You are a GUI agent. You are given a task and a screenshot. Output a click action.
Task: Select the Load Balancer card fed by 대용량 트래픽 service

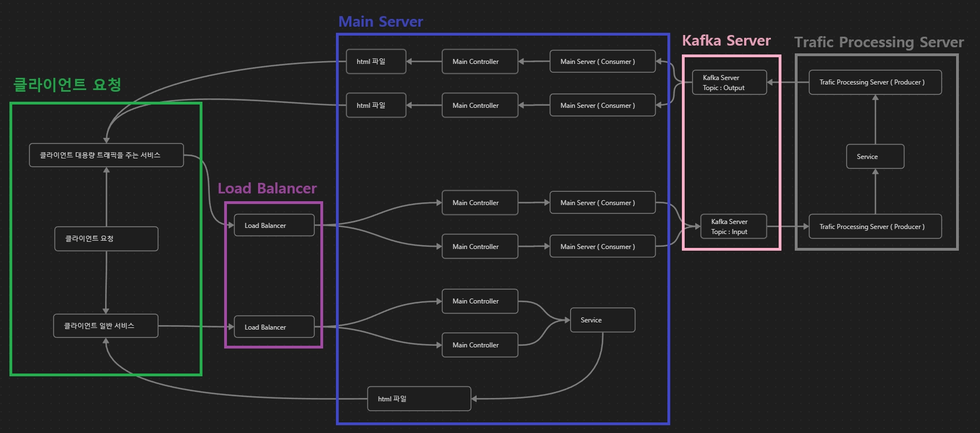coord(274,225)
